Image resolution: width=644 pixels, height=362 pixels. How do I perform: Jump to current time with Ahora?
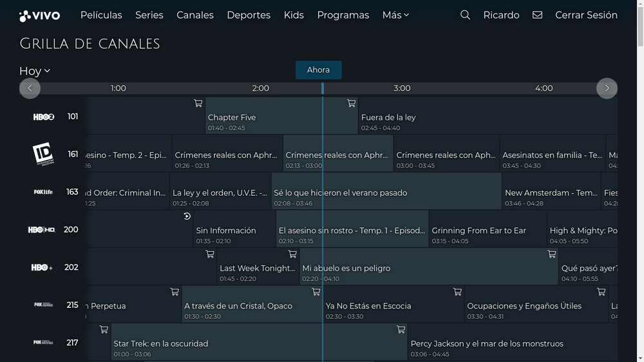pyautogui.click(x=318, y=70)
